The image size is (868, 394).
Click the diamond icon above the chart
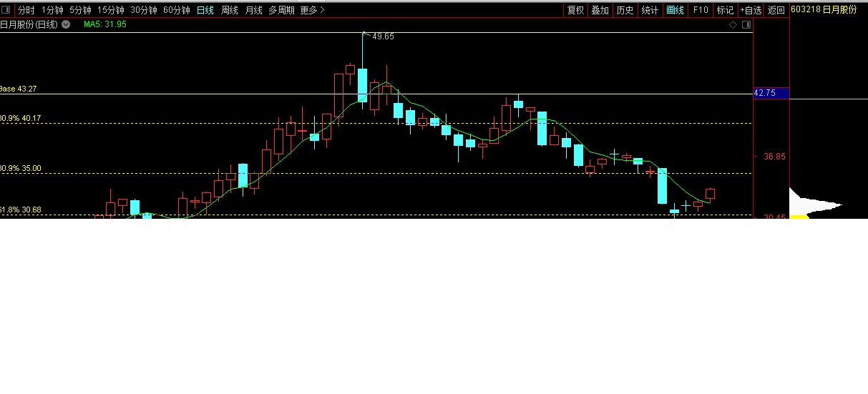733,24
